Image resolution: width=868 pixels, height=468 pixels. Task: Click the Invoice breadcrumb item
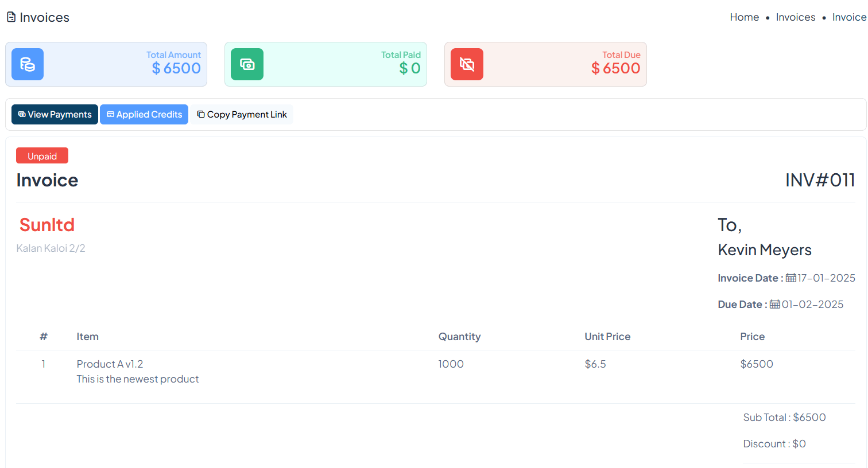click(848, 17)
